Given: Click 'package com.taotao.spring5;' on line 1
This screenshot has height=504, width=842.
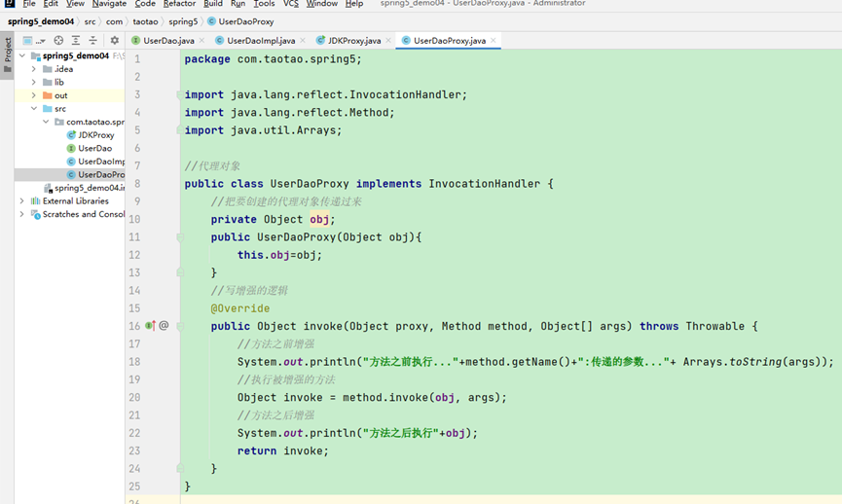Looking at the screenshot, I should [274, 59].
